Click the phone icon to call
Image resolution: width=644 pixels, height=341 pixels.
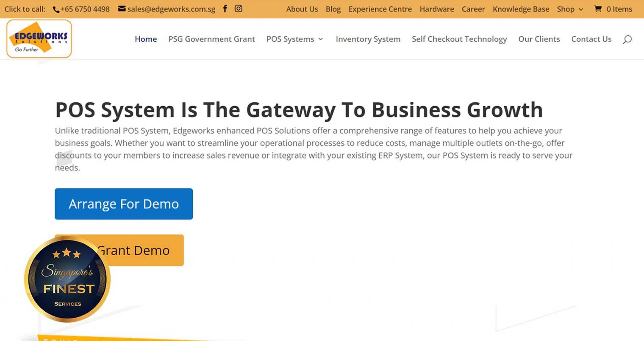[x=56, y=9]
